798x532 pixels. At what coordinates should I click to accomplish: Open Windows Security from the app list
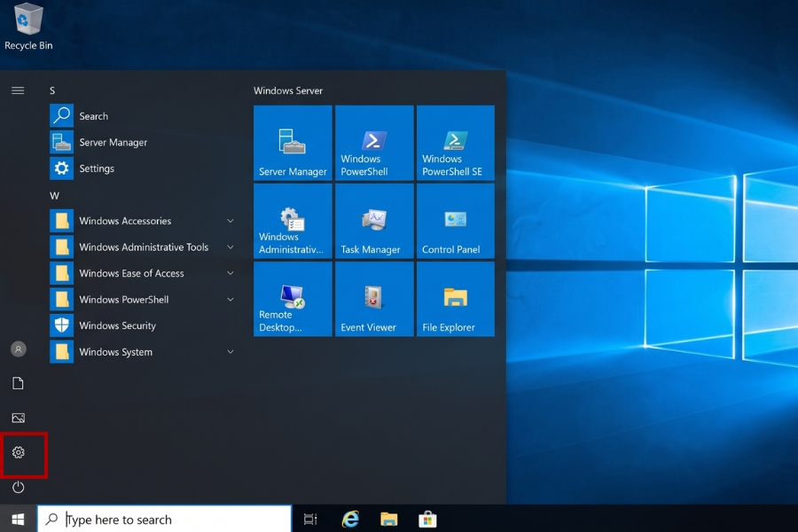pyautogui.click(x=143, y=325)
